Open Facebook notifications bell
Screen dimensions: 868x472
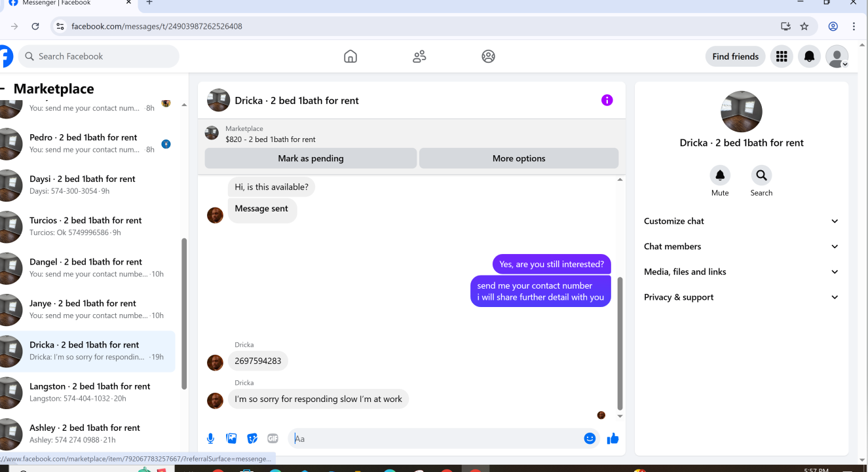809,56
